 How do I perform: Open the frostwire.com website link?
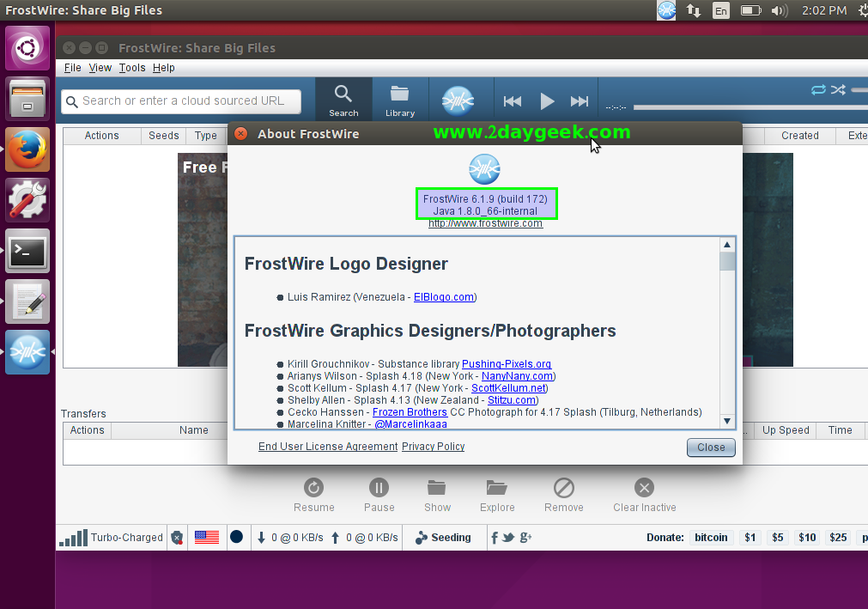coord(485,223)
